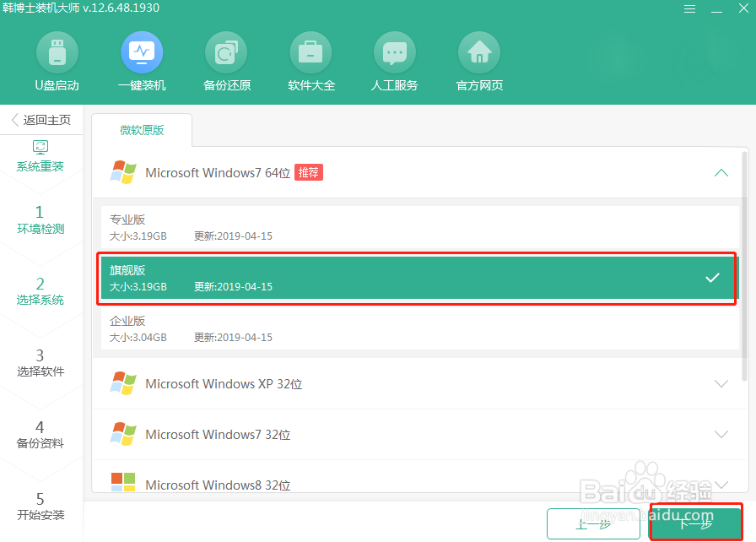Click the 下一步 button
Viewport: 756px width, 542px height.
click(x=695, y=523)
